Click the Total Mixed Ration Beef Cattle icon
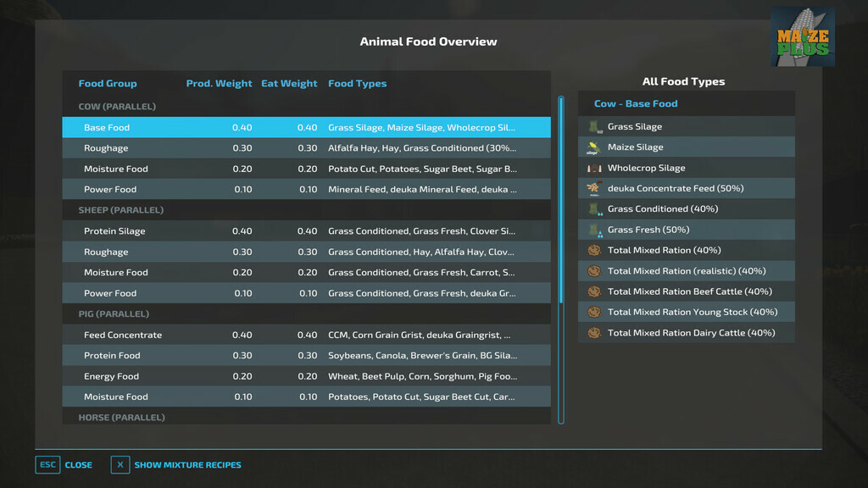Viewport: 868px width, 488px height. (x=592, y=291)
